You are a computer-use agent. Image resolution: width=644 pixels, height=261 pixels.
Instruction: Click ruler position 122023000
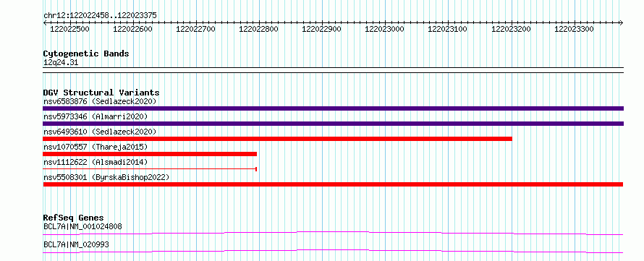point(384,29)
